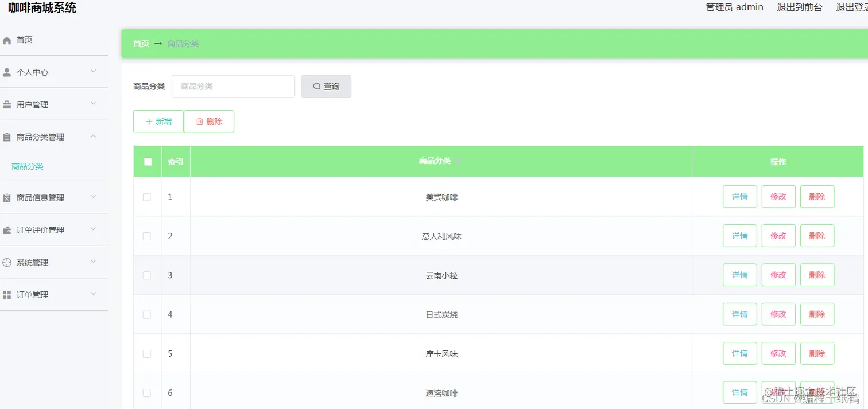Check the box for row 日式炭烧

tap(147, 314)
